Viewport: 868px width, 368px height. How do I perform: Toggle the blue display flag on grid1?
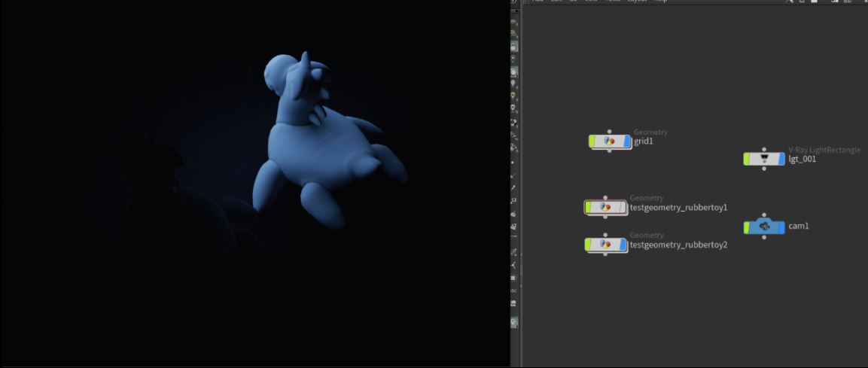coord(627,141)
